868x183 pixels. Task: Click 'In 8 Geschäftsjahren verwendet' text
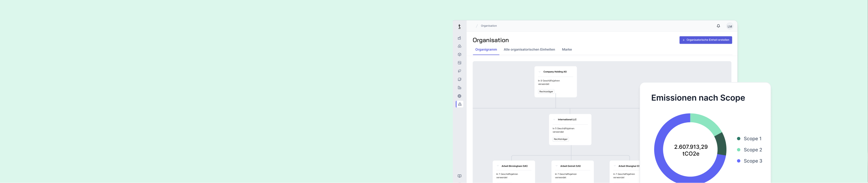pos(549,82)
